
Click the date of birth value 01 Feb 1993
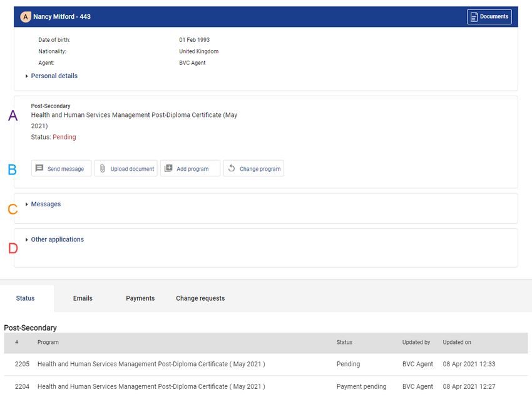click(195, 39)
